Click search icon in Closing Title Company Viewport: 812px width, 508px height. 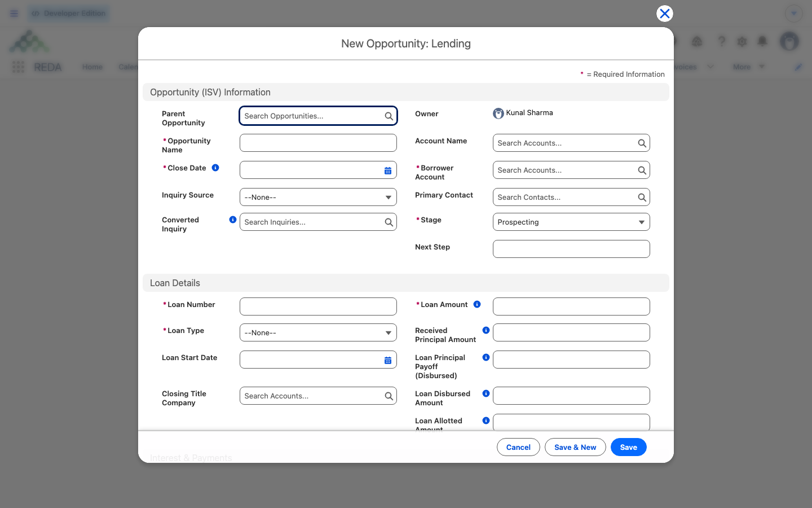point(389,396)
